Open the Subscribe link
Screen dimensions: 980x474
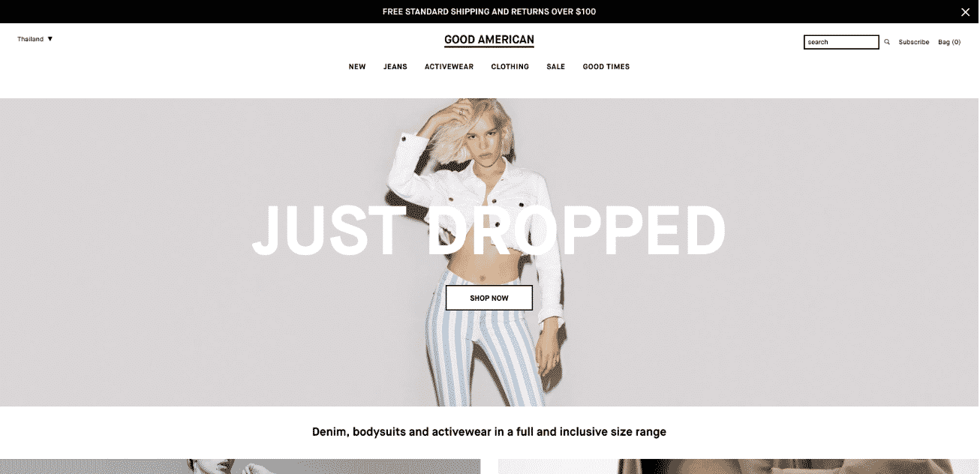914,42
